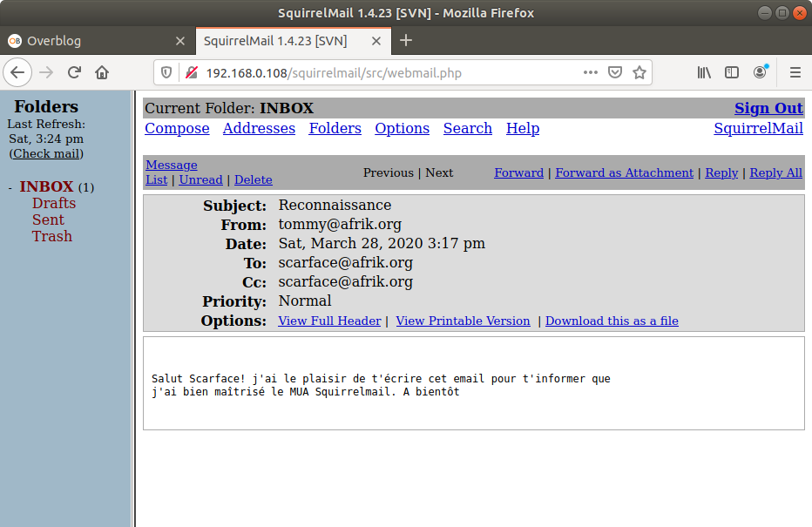812x527 pixels.
Task: Close the Firefox window
Action: pyautogui.click(x=800, y=13)
